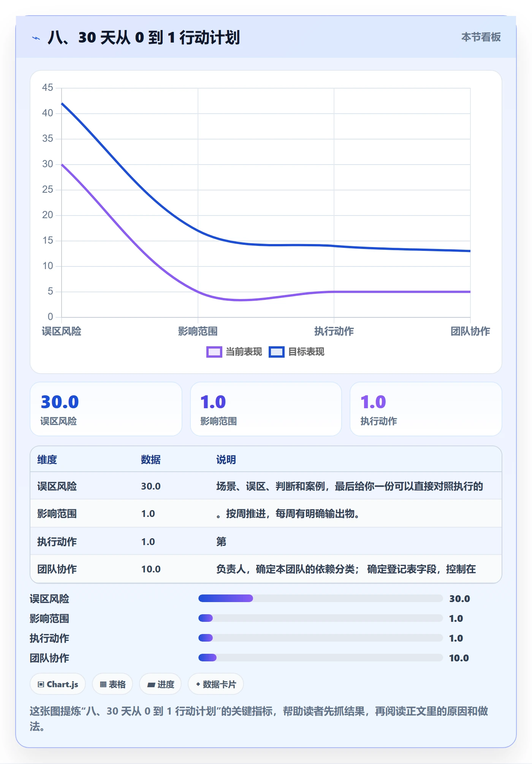The width and height of the screenshot is (532, 764).
Task: Select the 进度 tag chip
Action: point(160,684)
